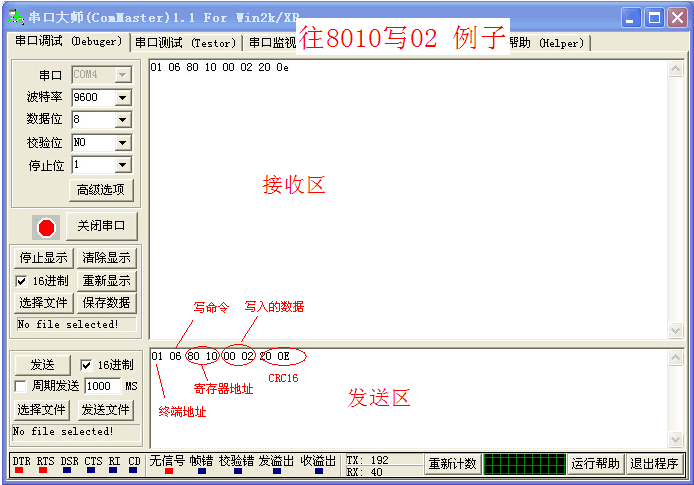
Task: Switch to the 串口测试 (Testor) tab
Action: click(x=186, y=43)
